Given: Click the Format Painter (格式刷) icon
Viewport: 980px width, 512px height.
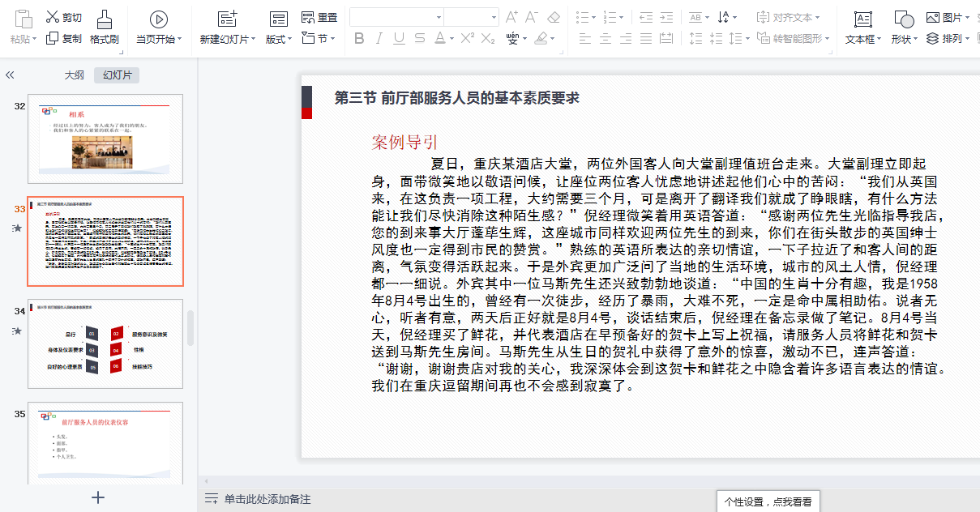Looking at the screenshot, I should [104, 19].
